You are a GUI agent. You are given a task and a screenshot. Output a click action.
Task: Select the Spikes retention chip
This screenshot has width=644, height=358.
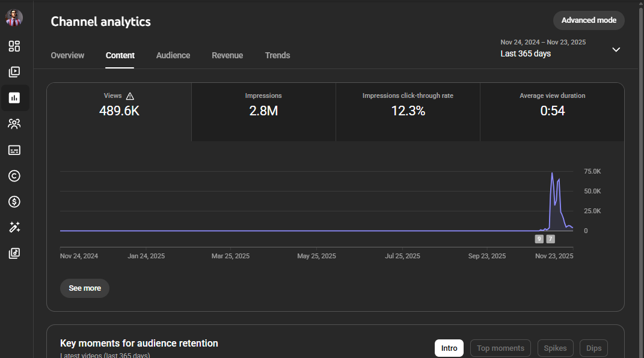(555, 348)
